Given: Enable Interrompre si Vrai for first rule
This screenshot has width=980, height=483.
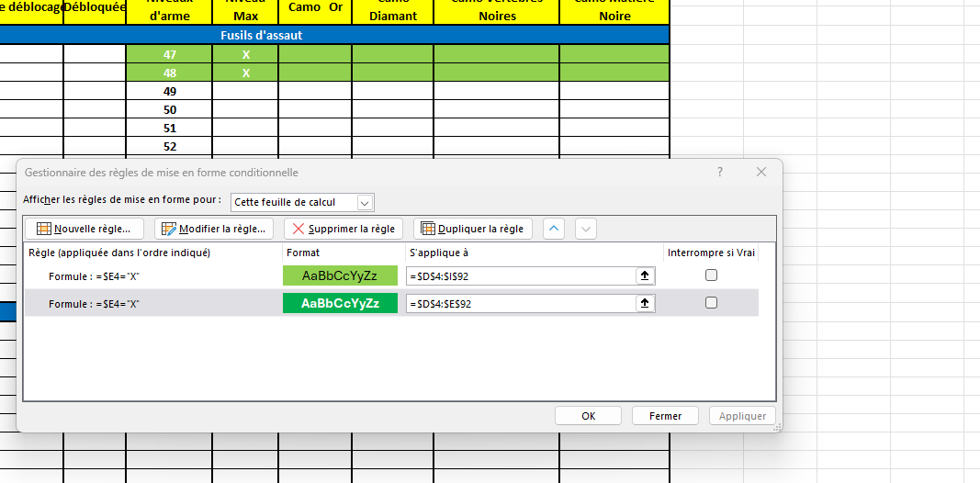Looking at the screenshot, I should point(711,275).
